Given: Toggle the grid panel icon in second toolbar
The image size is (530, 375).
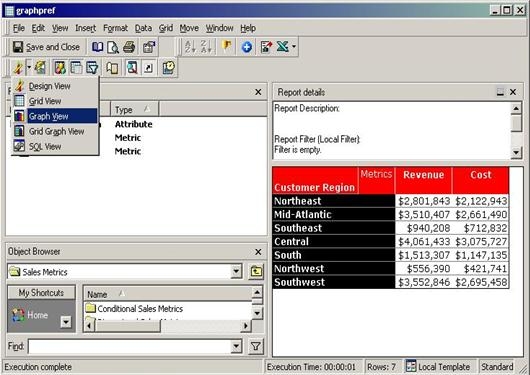Looking at the screenshot, I should tap(76, 68).
